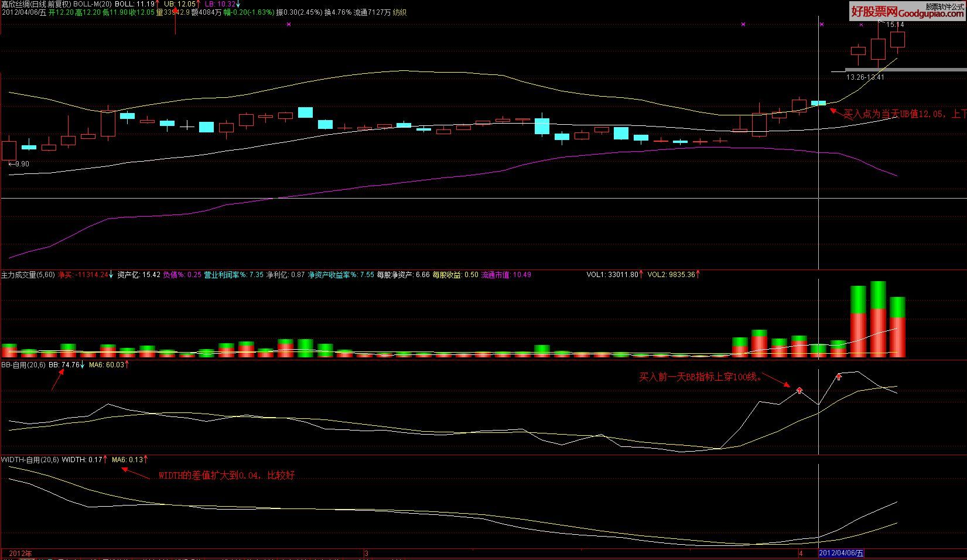Click the 13.26-13.41 gap label

coord(865,77)
